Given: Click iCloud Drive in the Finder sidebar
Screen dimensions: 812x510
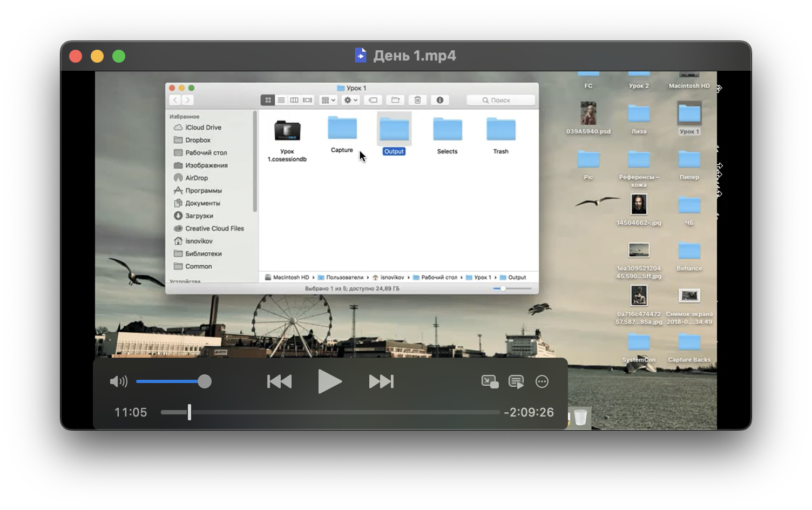Looking at the screenshot, I should [203, 127].
